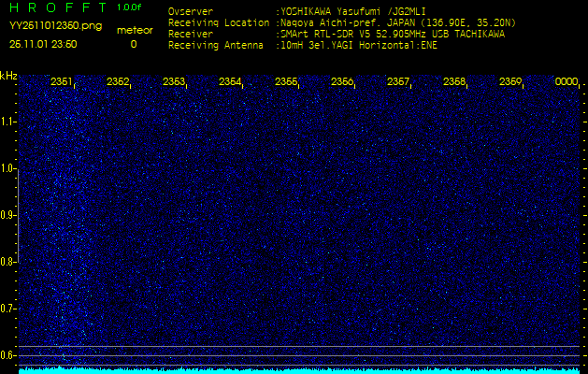Click the 1.1 frequency axis label

click(8, 122)
